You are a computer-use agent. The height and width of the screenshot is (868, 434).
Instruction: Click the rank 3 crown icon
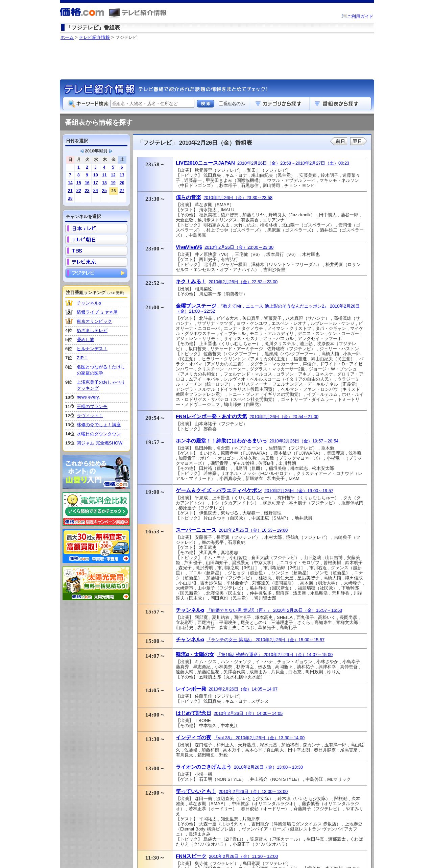coord(69,321)
